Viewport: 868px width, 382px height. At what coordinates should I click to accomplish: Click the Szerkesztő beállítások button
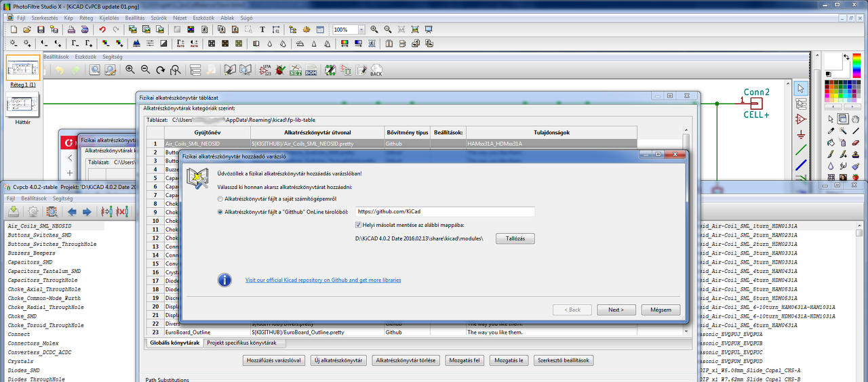click(x=564, y=360)
